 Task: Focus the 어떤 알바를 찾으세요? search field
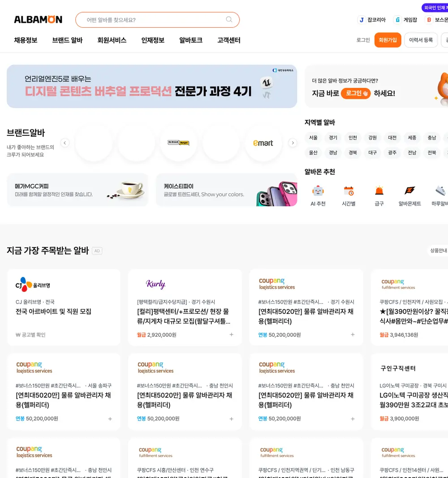[x=157, y=20]
